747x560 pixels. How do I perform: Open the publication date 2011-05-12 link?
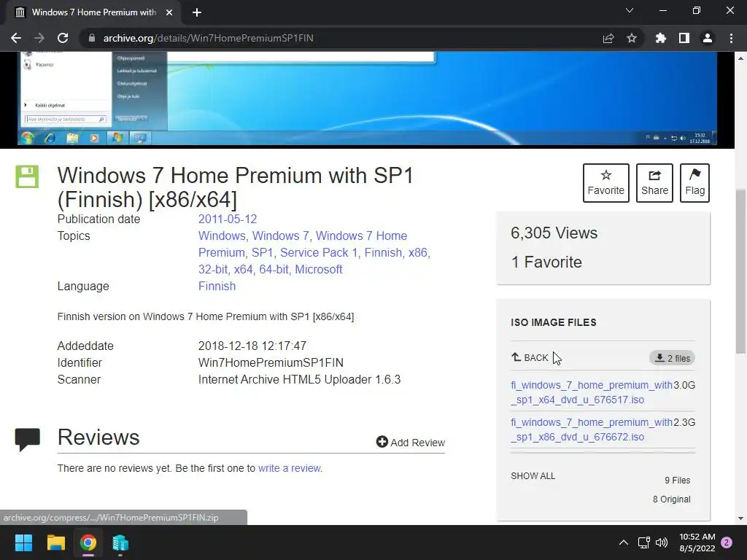(228, 219)
